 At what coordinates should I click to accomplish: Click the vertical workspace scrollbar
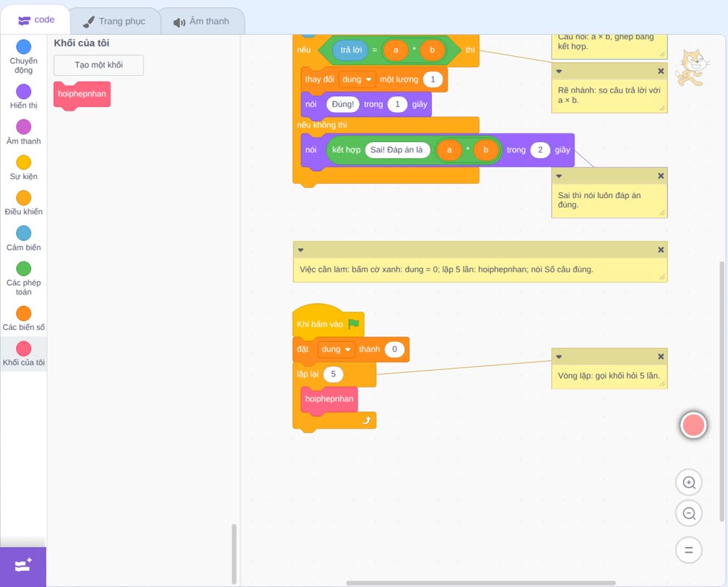(722, 392)
